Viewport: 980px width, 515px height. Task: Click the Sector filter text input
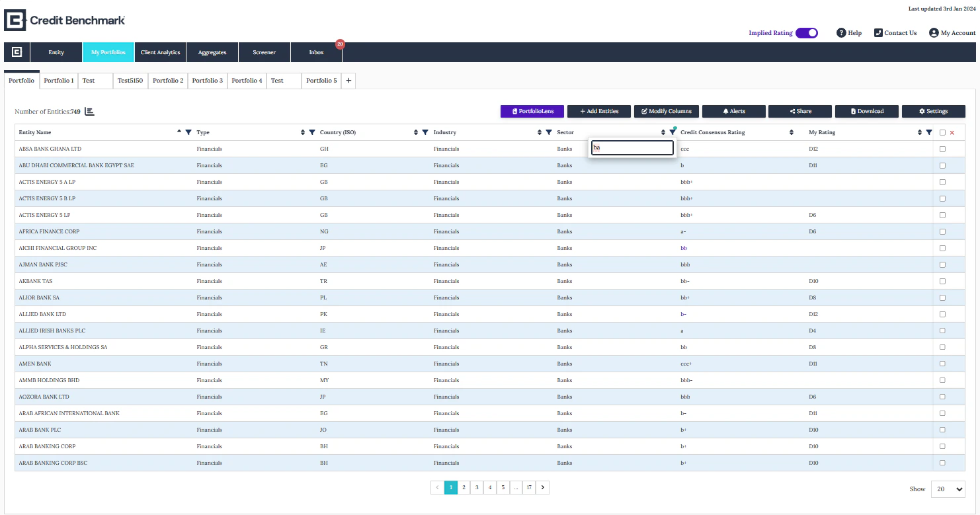tap(632, 147)
